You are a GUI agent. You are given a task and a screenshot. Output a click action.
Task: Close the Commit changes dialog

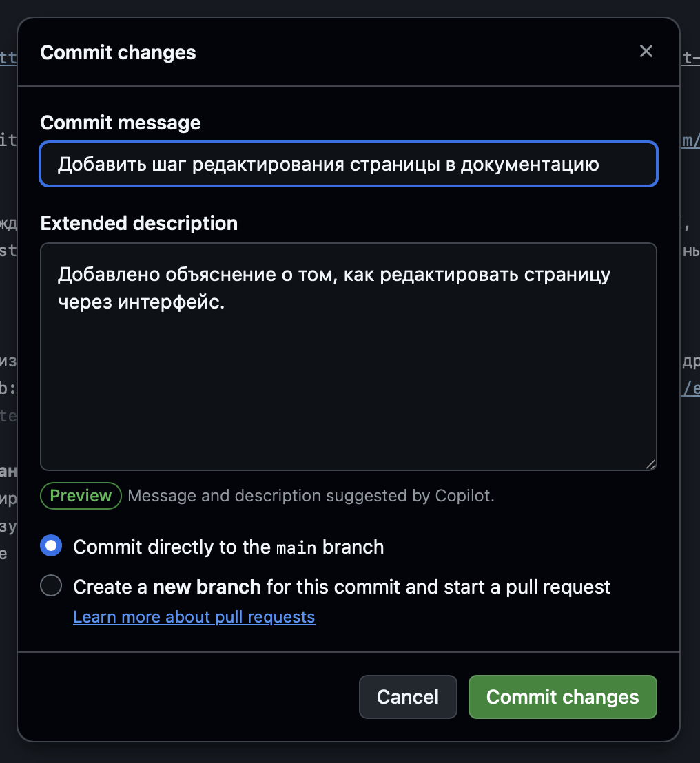click(x=646, y=51)
